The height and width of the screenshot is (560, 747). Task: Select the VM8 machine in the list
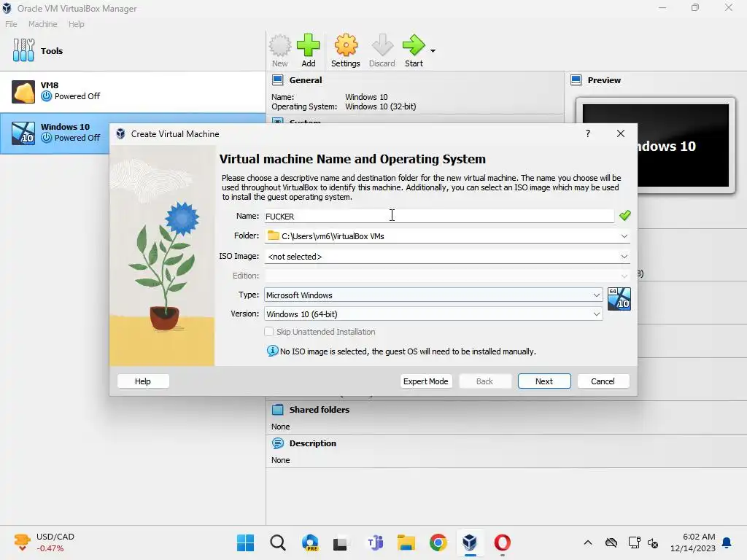pos(133,91)
